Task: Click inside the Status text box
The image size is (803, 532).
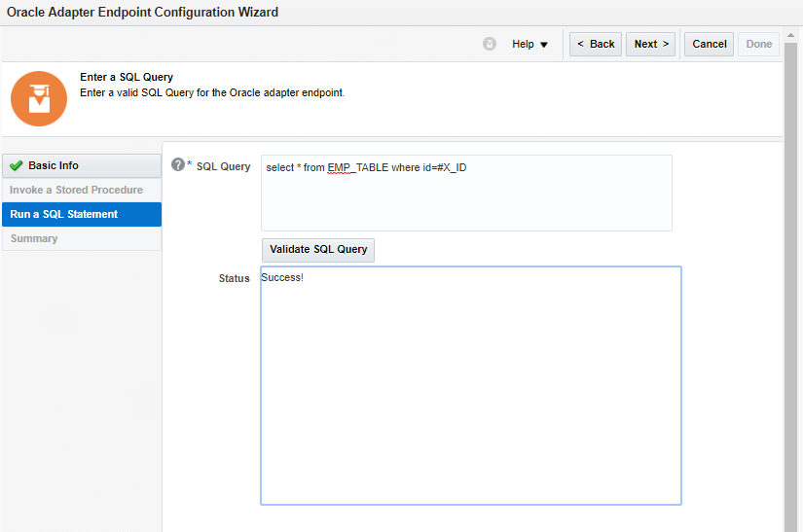Action: coord(471,386)
